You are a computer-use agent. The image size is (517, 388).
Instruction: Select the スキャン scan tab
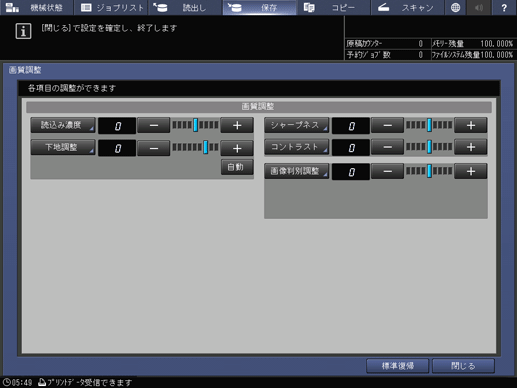(407, 7)
